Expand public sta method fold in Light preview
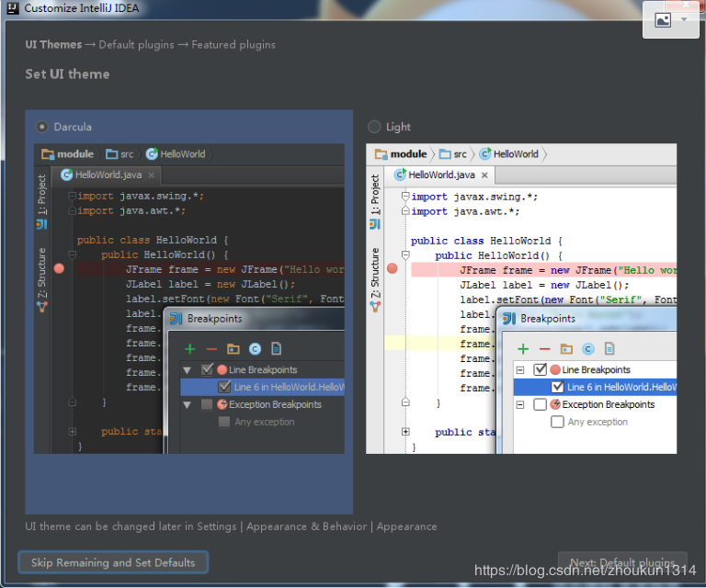 404,432
